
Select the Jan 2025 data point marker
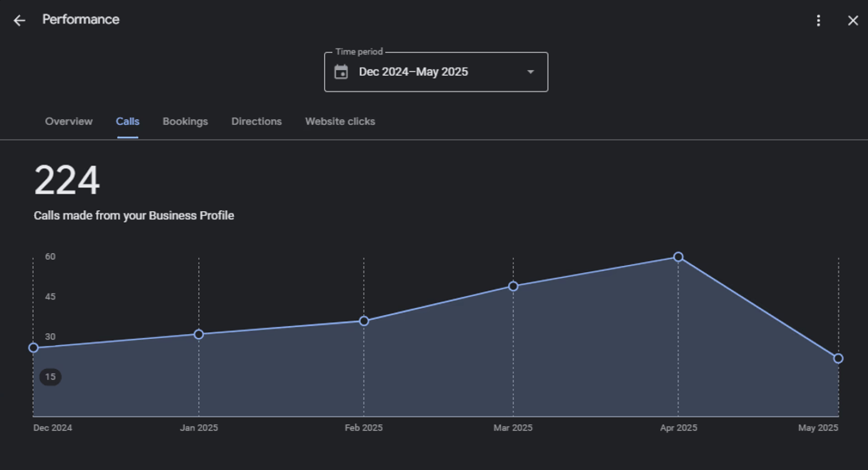click(x=199, y=334)
